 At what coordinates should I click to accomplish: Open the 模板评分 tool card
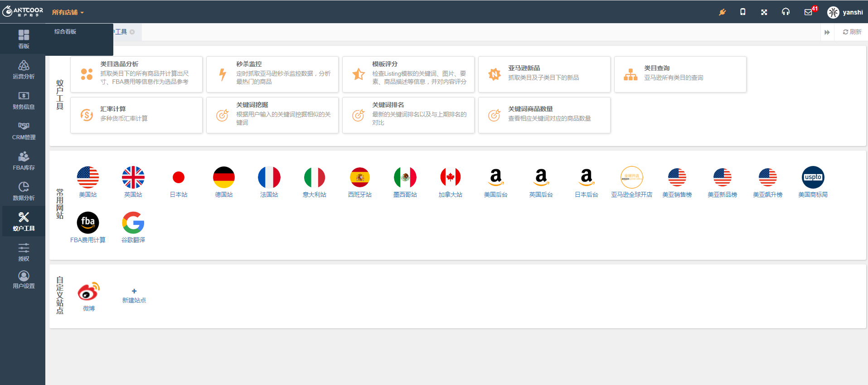[408, 74]
